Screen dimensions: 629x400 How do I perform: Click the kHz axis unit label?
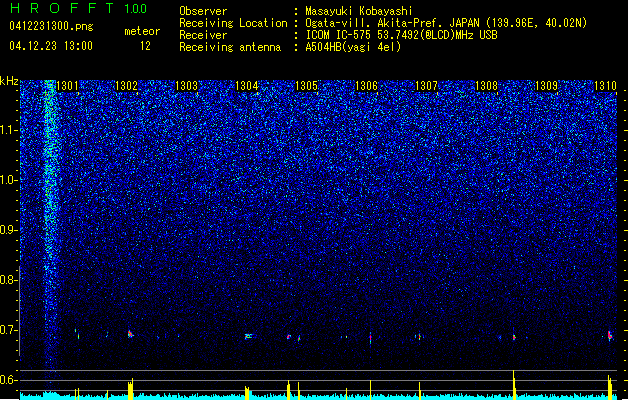click(x=9, y=81)
